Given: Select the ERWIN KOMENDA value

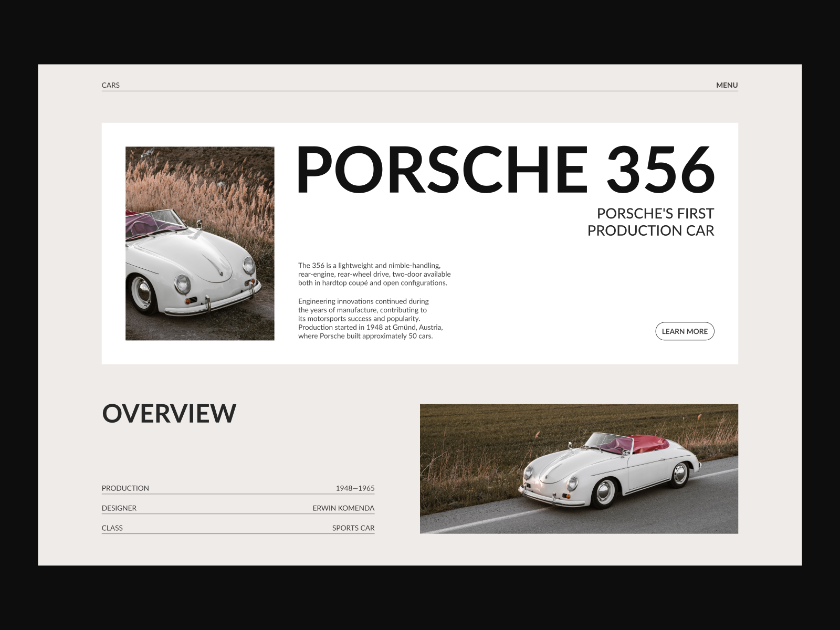Looking at the screenshot, I should [343, 508].
